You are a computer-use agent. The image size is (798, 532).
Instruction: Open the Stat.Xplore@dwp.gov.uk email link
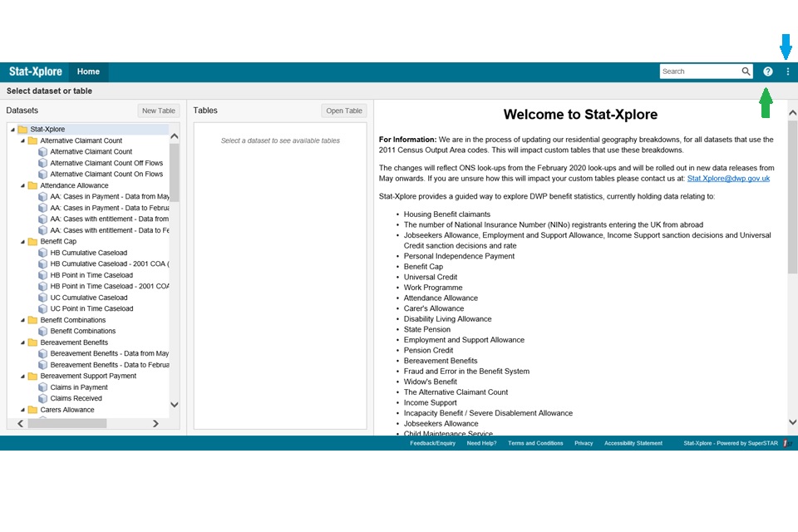[x=728, y=179]
